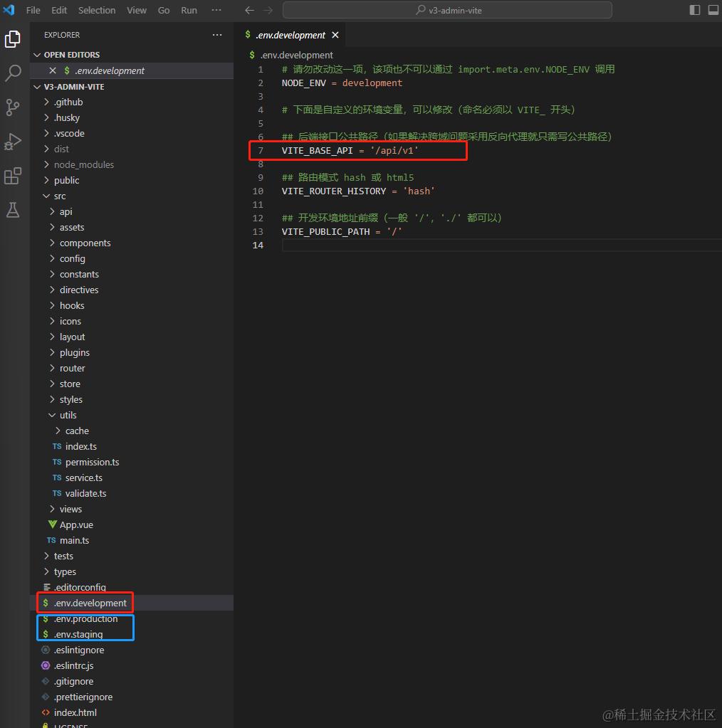
Task: Open Explorer panel's more actions ellipsis
Action: (217, 35)
